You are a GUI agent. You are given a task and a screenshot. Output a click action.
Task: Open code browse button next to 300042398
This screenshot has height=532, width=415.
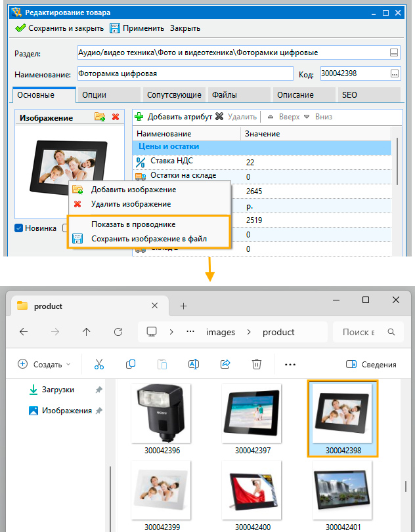coord(394,73)
